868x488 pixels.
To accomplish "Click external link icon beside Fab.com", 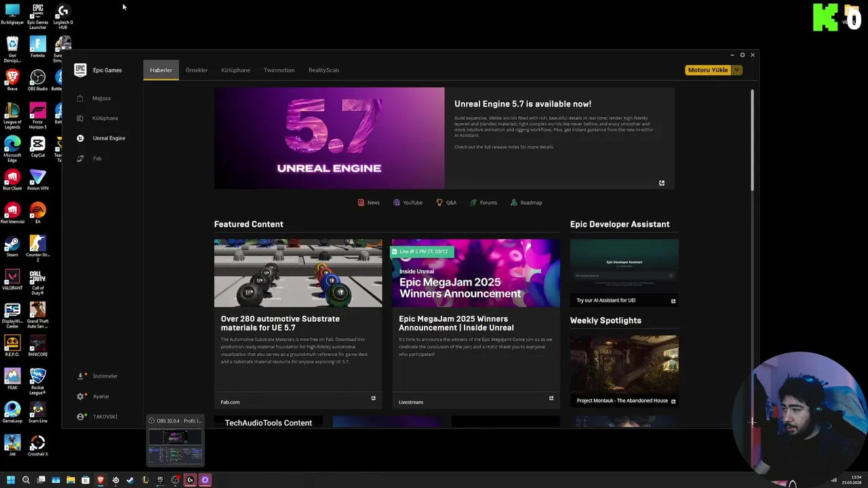I will point(373,399).
